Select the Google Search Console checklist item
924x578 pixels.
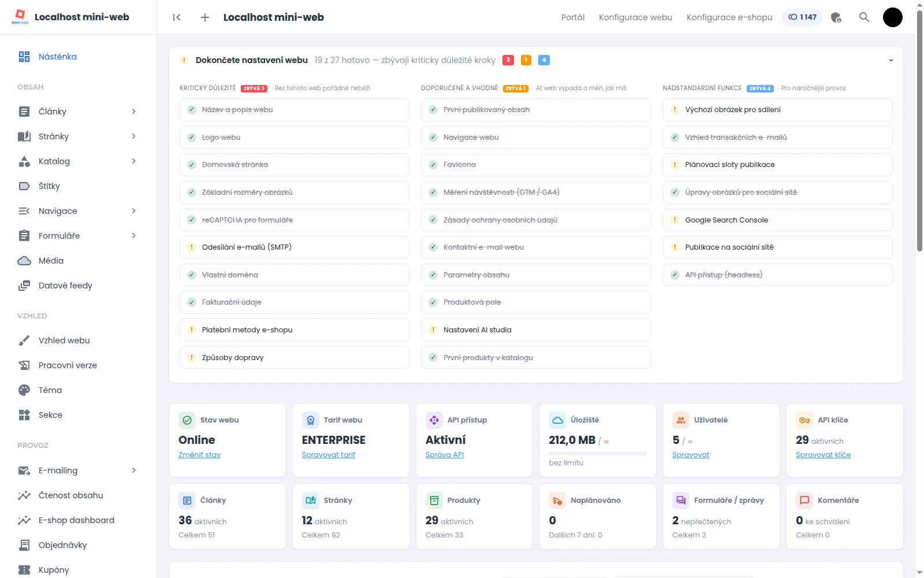pos(777,220)
